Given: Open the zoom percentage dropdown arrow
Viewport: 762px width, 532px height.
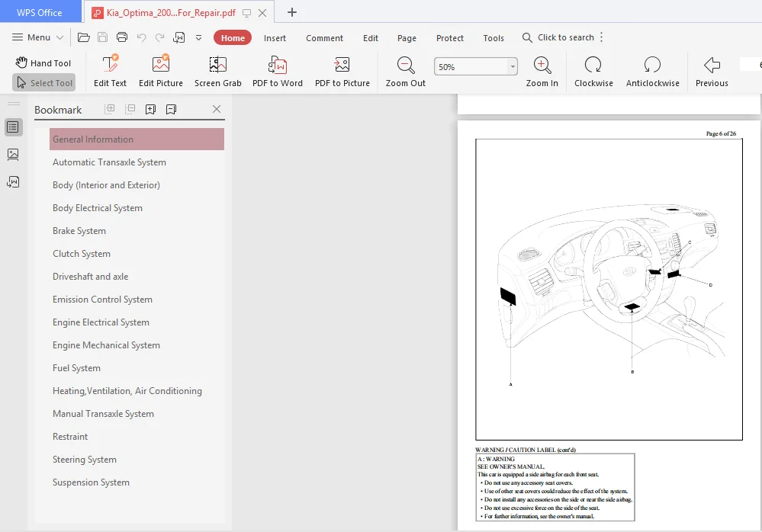Looking at the screenshot, I should point(513,66).
